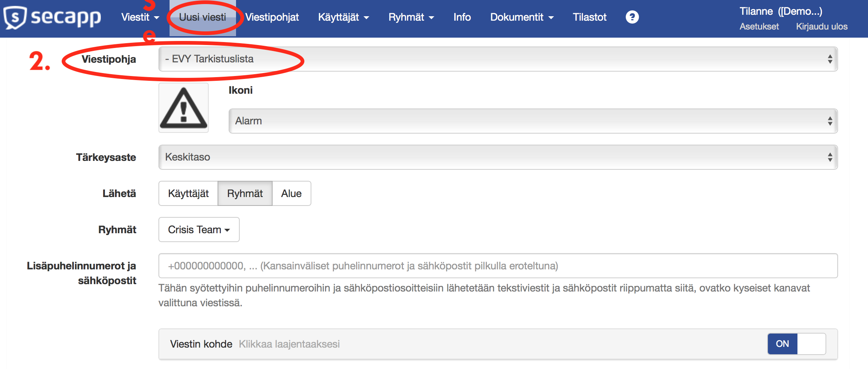
Task: Open the help question mark icon
Action: tap(632, 17)
